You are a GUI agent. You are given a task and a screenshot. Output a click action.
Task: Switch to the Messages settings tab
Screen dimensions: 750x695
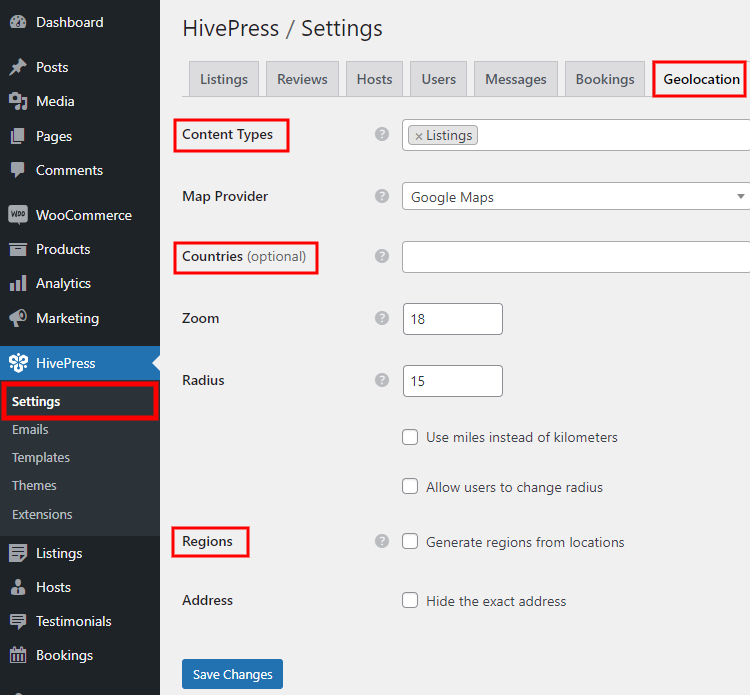point(516,79)
